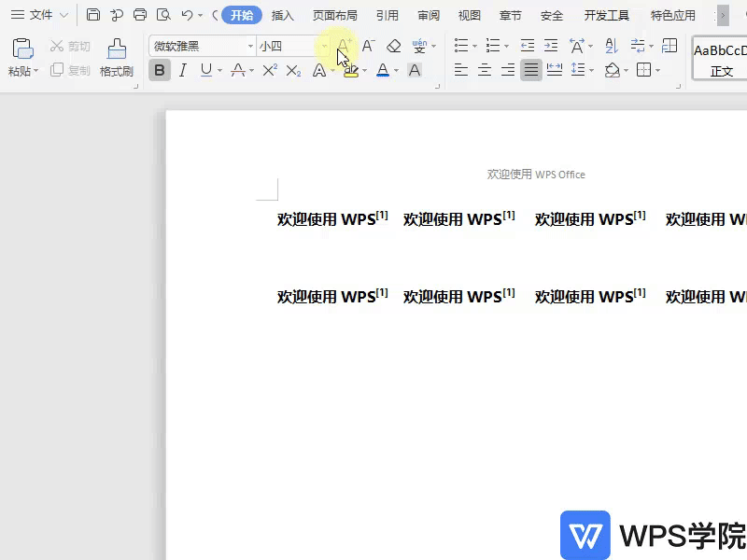This screenshot has width=747, height=560.
Task: Open the 页面布局 (Page Layout) tab
Action: pyautogui.click(x=334, y=15)
